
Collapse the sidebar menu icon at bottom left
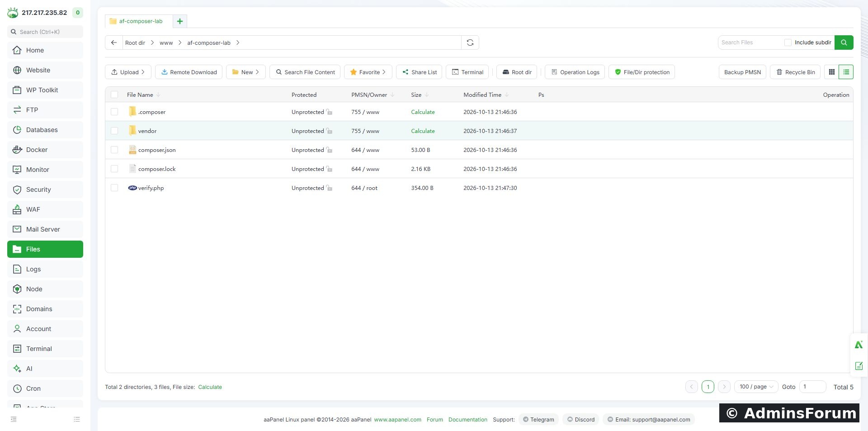(x=14, y=419)
